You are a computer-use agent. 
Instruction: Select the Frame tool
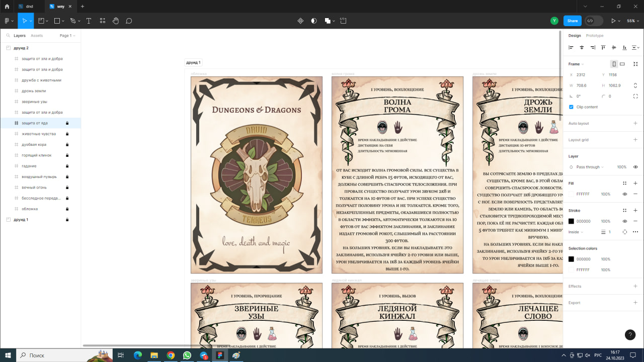pos(41,21)
